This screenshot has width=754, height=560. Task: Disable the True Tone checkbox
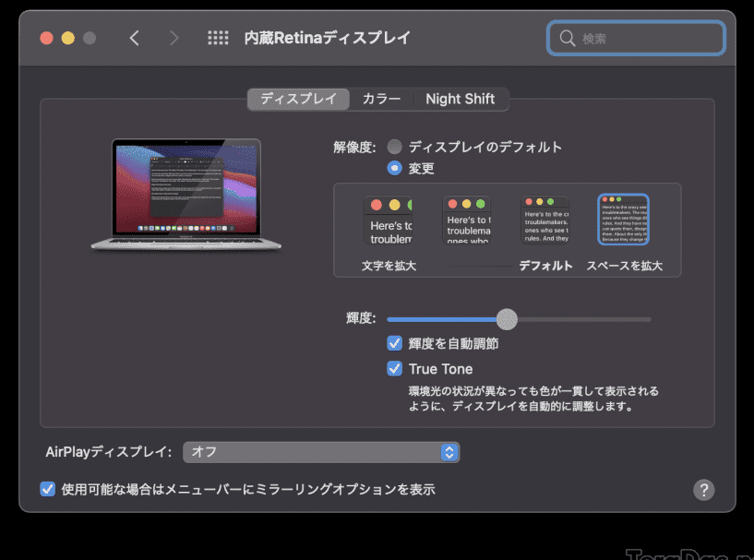point(395,369)
